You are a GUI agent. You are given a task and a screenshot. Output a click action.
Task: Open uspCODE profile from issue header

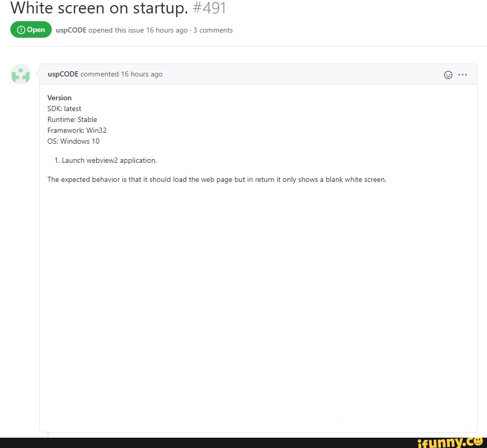click(x=71, y=30)
